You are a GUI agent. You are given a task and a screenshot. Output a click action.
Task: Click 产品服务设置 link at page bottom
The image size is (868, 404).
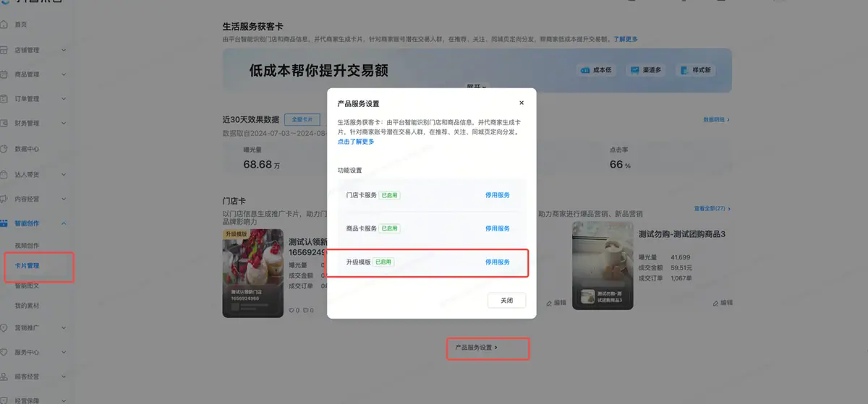pyautogui.click(x=475, y=348)
